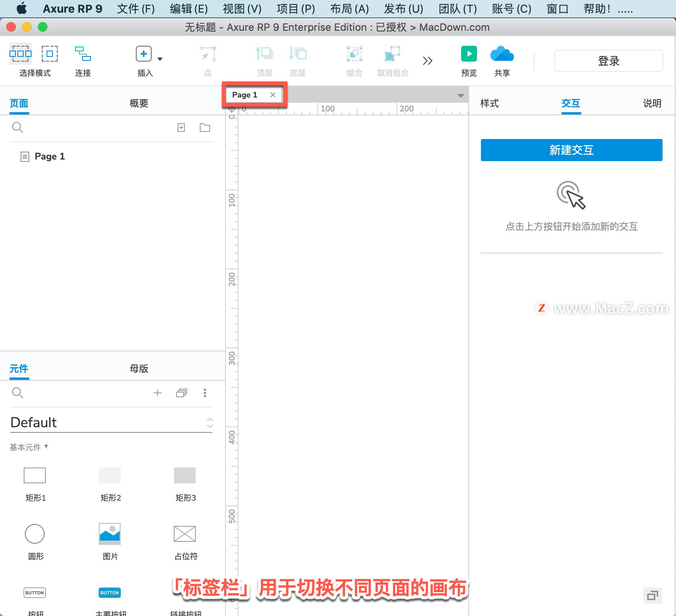Open the canvas tab list dropdown

click(x=460, y=96)
